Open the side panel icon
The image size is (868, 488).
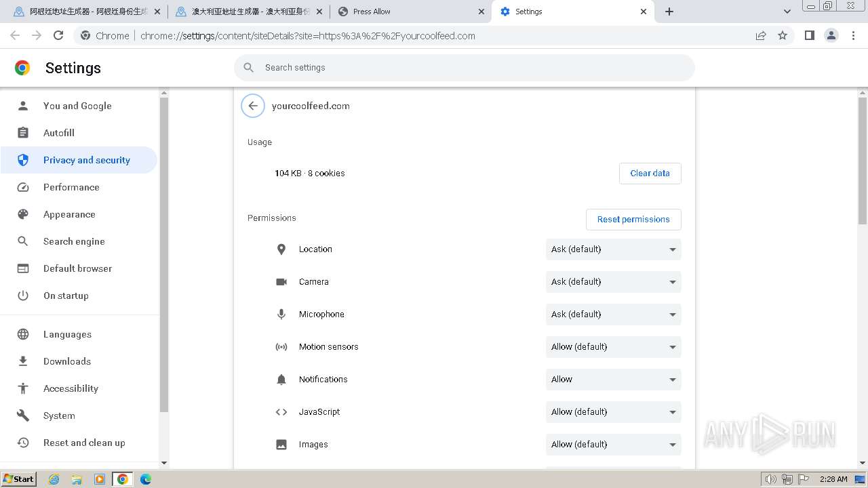[x=810, y=36]
